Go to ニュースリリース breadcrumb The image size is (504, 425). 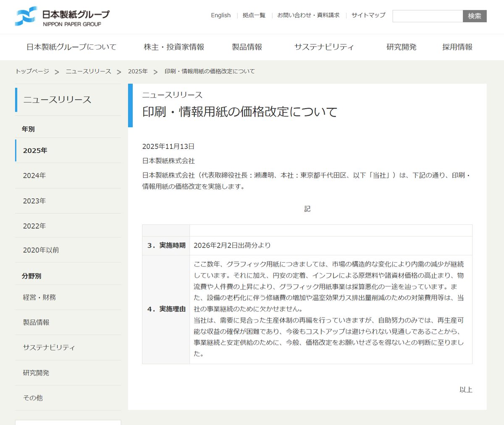(x=89, y=71)
